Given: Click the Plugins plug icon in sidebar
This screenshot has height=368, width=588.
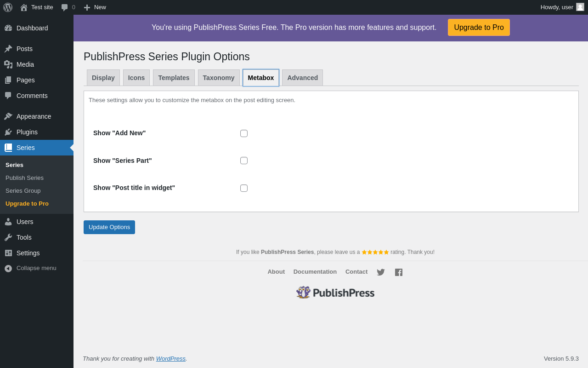Looking at the screenshot, I should [8, 132].
